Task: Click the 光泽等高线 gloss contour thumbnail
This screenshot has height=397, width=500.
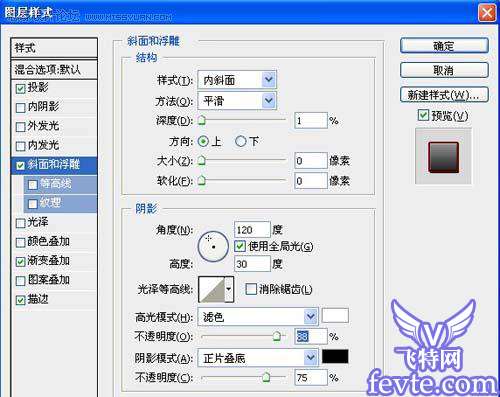Action: coord(212,289)
